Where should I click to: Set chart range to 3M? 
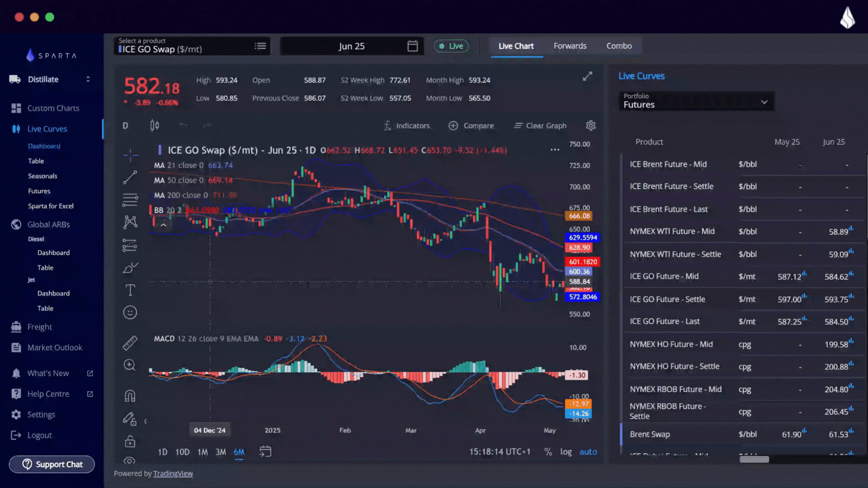(x=221, y=452)
